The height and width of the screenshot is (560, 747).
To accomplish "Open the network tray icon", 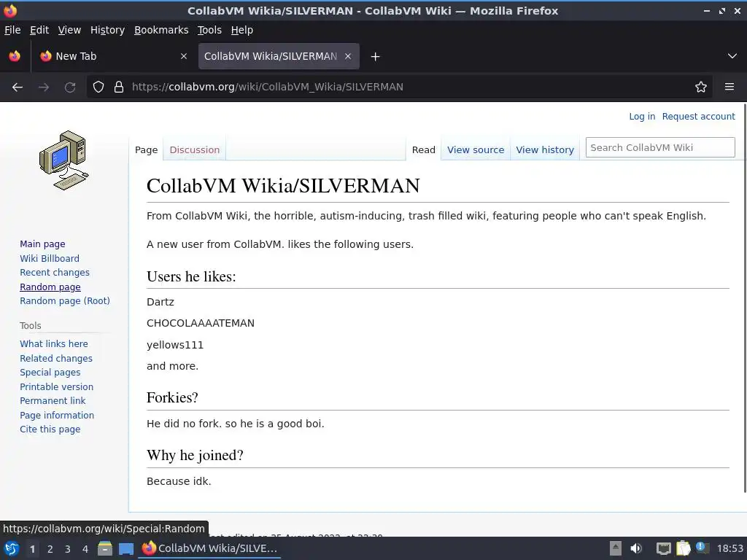I will point(663,548).
